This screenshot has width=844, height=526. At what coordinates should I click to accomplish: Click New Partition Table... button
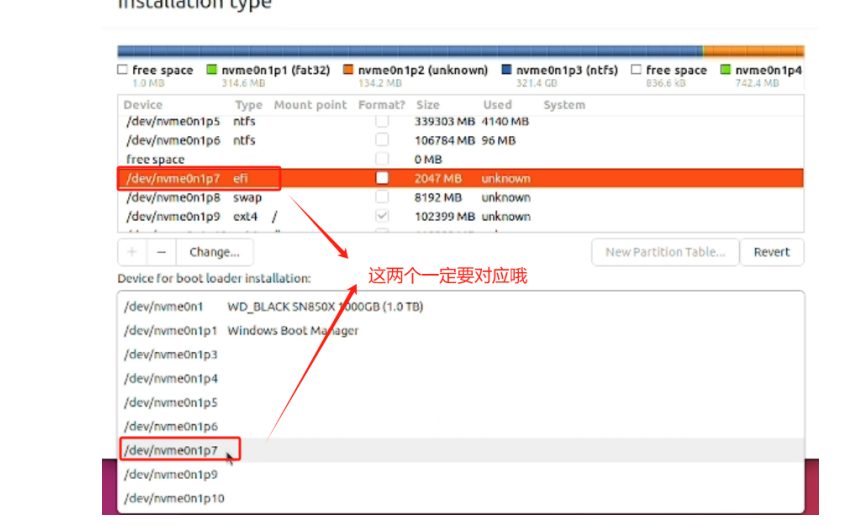point(665,252)
